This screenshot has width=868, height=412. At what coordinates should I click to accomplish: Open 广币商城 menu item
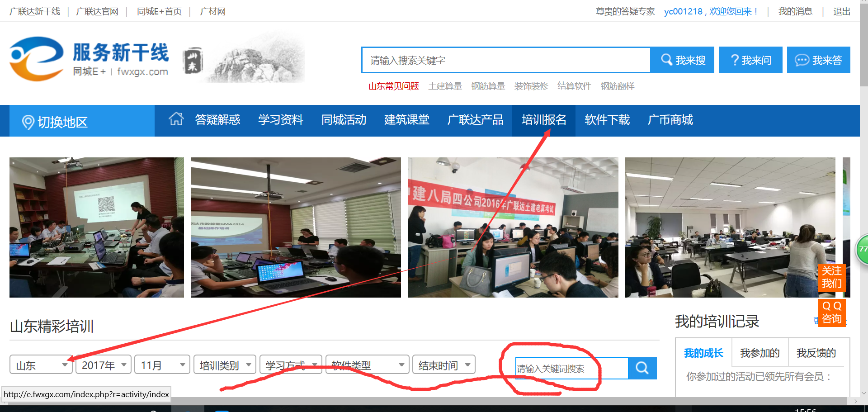tap(670, 120)
